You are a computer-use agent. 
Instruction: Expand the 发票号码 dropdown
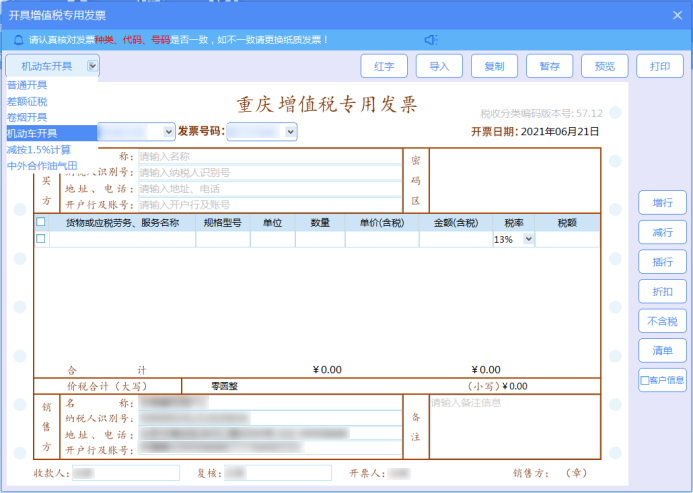coord(290,131)
